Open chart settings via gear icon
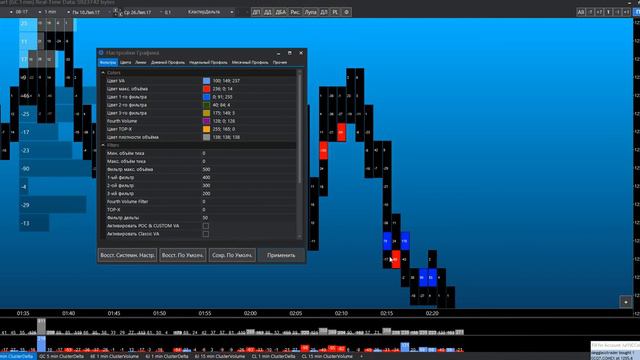Viewport: 640px width, 360px height. pyautogui.click(x=347, y=12)
